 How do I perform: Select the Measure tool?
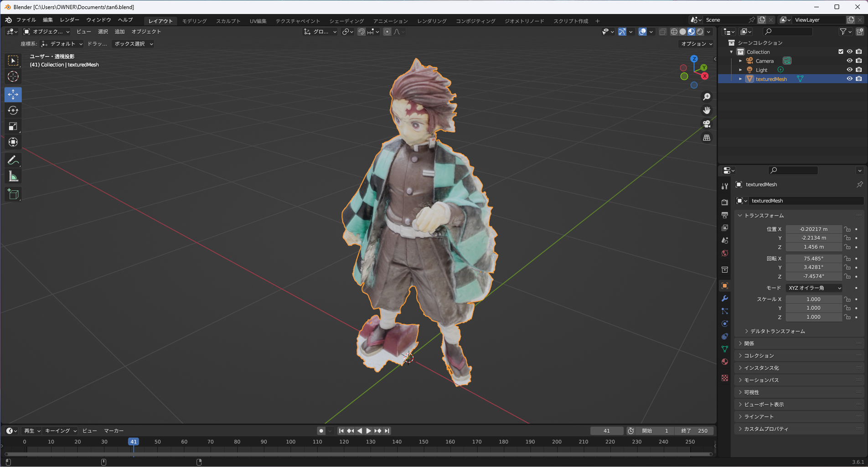(13, 176)
